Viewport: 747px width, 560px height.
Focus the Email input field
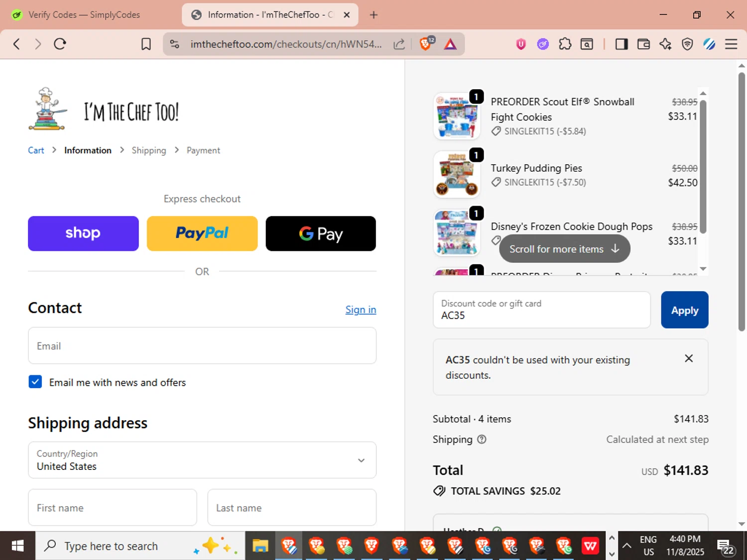[202, 345]
